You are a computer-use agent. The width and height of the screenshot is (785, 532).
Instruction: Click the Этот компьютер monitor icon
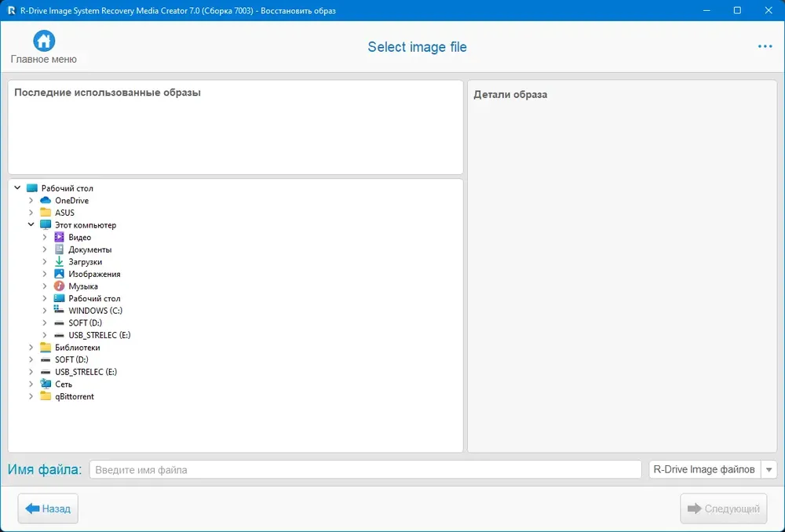pyautogui.click(x=46, y=224)
